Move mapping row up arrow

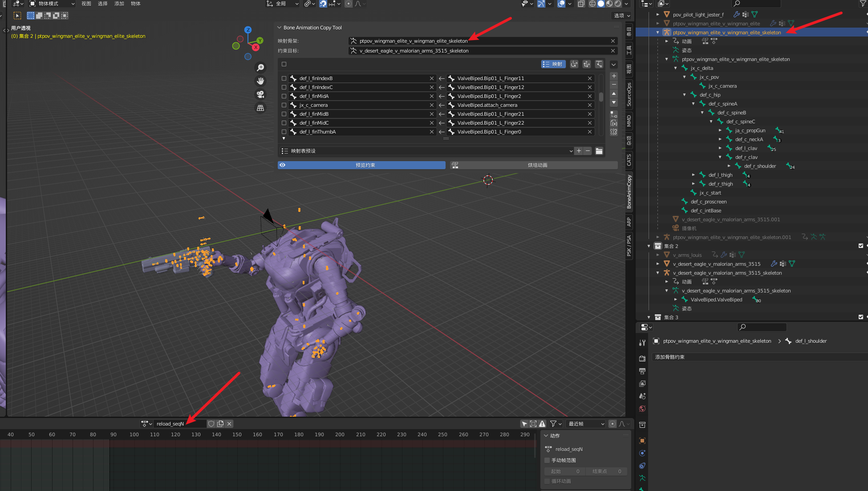pos(614,93)
